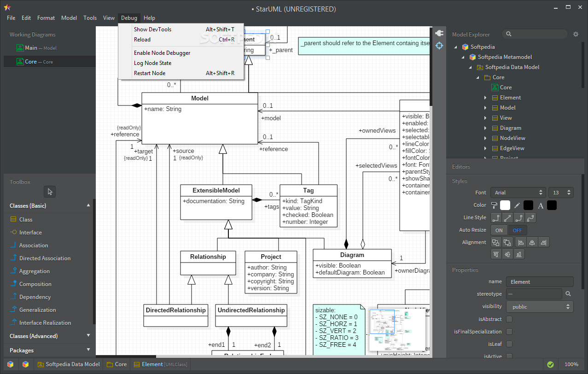Screen dimensions: 588x374
Task: Align selected elements right
Action: point(544,242)
